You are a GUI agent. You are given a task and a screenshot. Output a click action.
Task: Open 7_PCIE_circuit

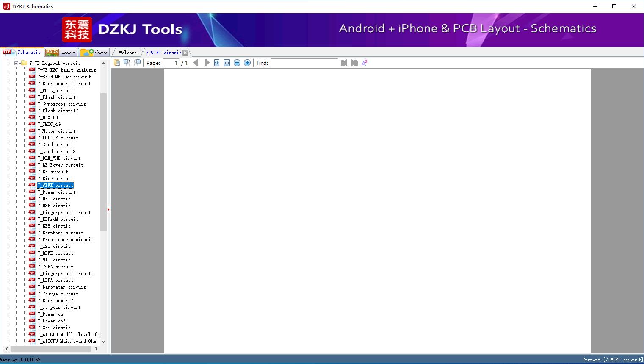(x=55, y=90)
